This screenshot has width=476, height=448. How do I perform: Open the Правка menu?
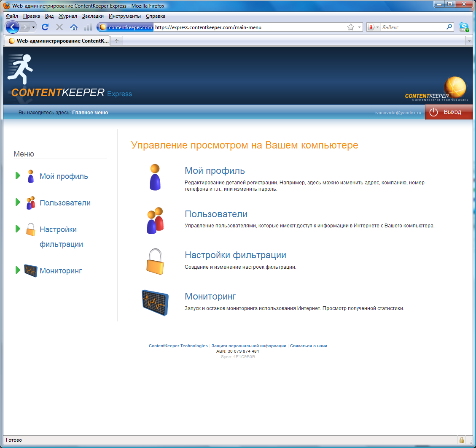(32, 16)
